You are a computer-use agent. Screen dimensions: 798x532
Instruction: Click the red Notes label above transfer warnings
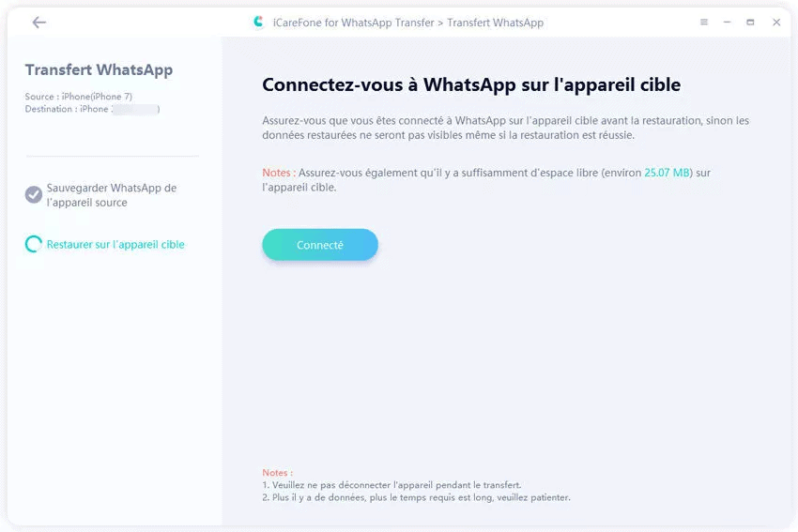277,473
